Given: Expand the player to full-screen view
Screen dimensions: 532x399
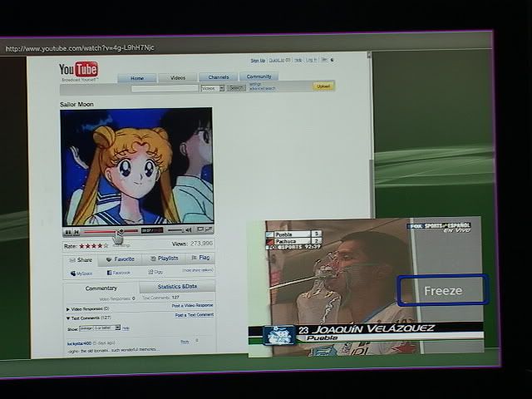Looking at the screenshot, I should click(x=209, y=229).
